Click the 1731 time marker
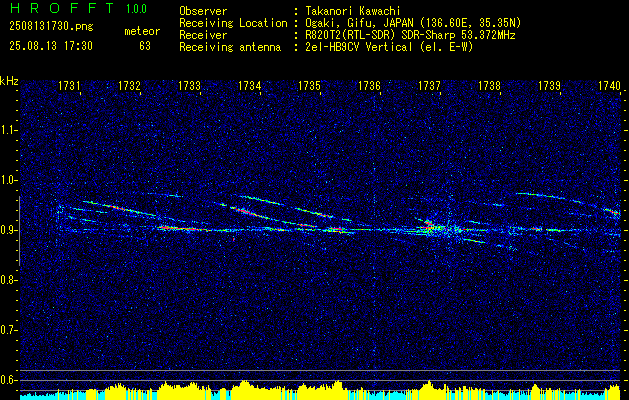629x400 pixels. pos(69,85)
